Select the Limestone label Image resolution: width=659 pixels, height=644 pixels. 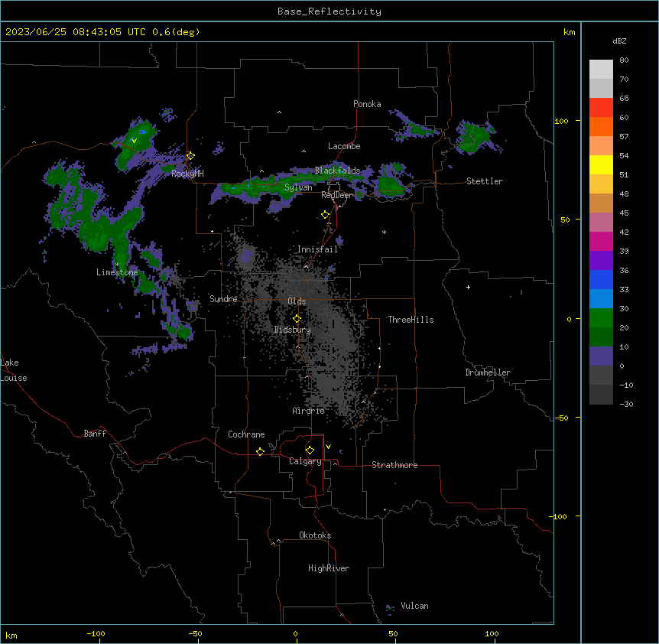117,272
